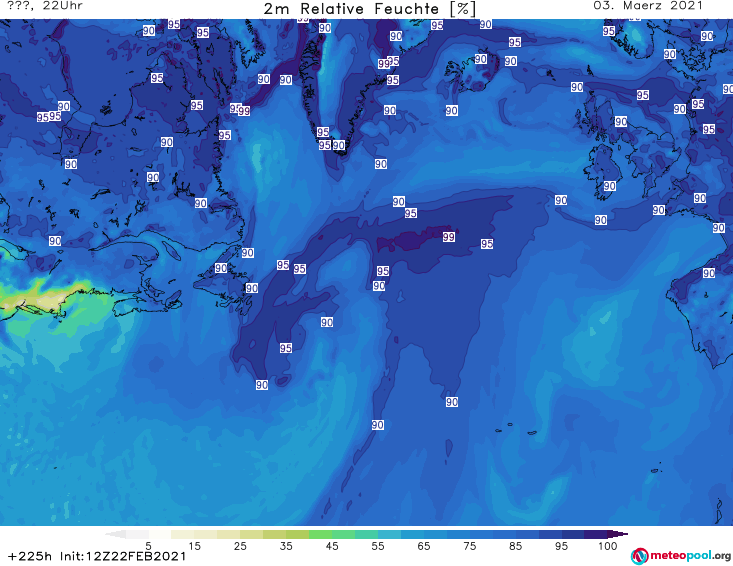The width and height of the screenshot is (733, 566).
Task: Click the '55' value on the color scale
Action: point(378,546)
